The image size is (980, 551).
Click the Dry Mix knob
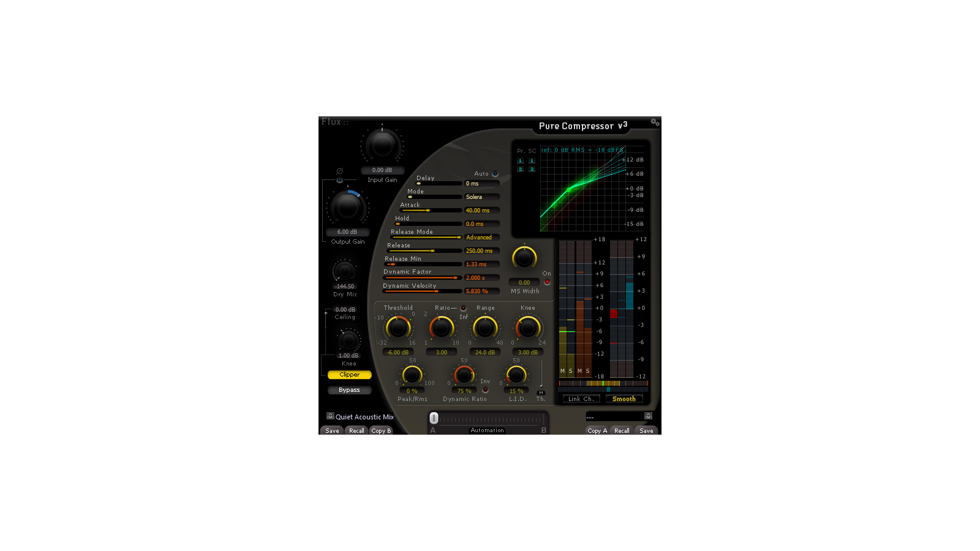pos(344,271)
